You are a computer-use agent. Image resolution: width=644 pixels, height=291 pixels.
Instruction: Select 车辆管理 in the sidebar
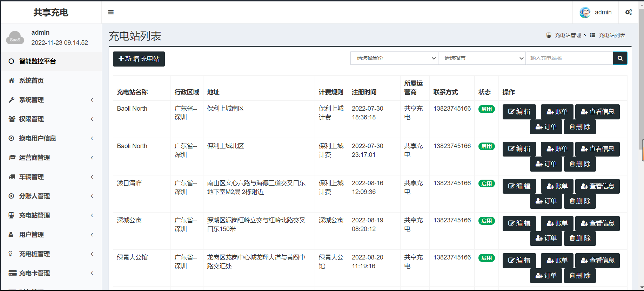(x=51, y=177)
